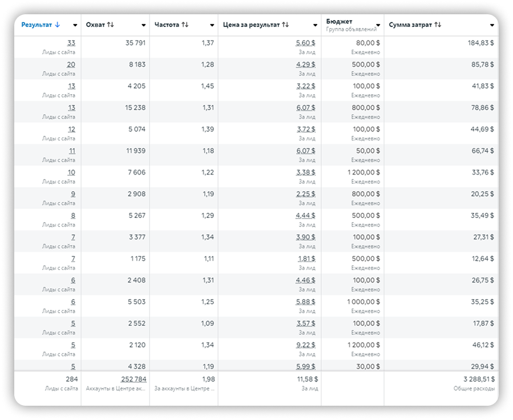Image resolution: width=513 pixels, height=420 pixels.
Task: Open the Сумма затрат column dropdown arrow
Action: [x=492, y=26]
